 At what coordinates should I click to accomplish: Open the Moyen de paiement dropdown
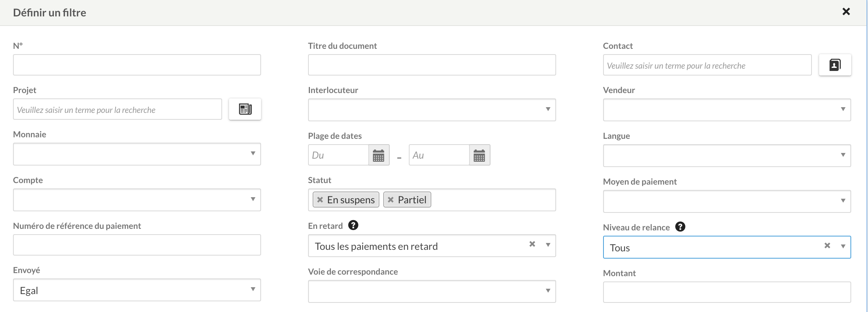pyautogui.click(x=727, y=201)
